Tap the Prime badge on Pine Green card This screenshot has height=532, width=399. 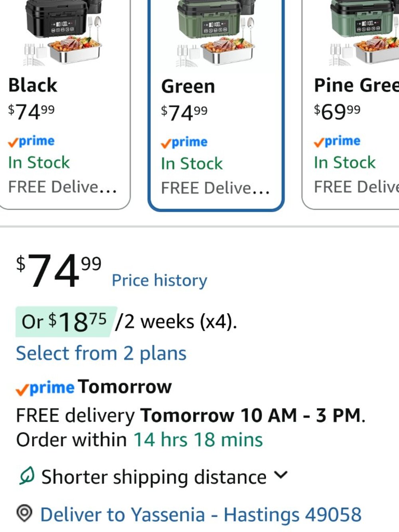337,141
